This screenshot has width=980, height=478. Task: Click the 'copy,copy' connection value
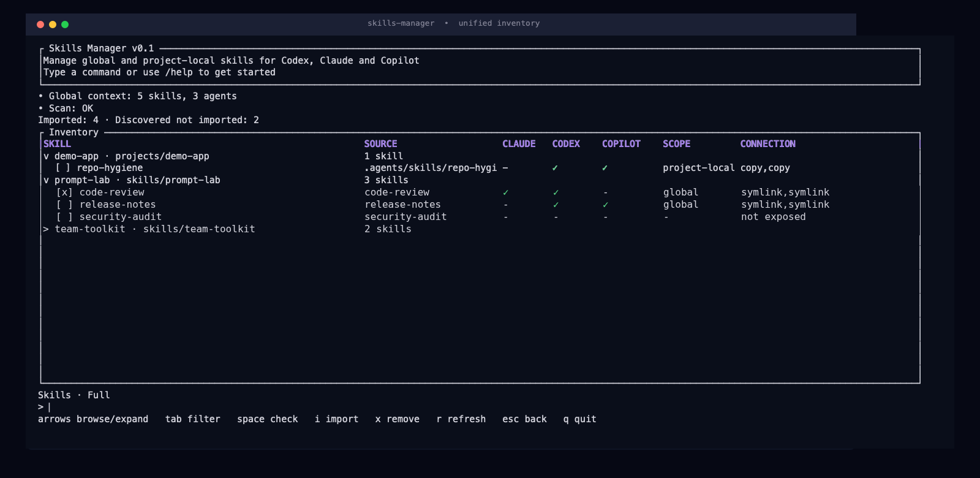click(x=765, y=168)
